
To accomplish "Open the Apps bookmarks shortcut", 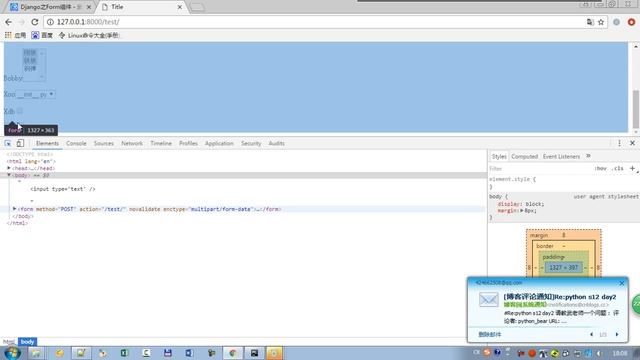I will pyautogui.click(x=15, y=36).
